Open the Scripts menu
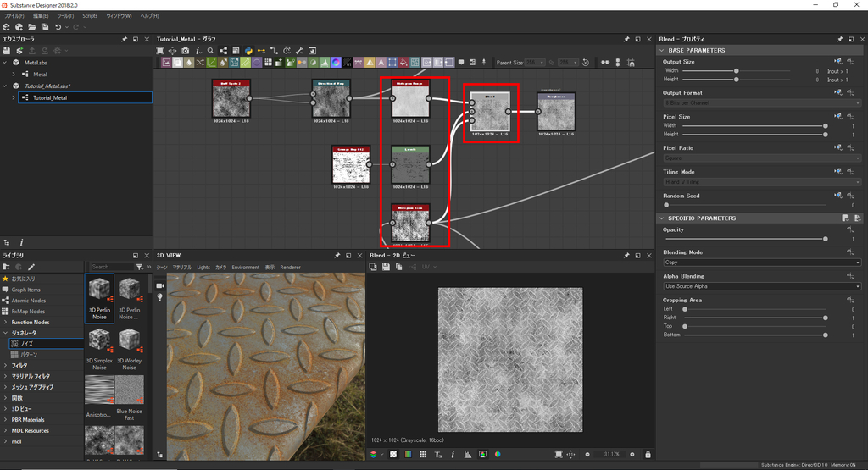This screenshot has width=868, height=470. (x=90, y=16)
